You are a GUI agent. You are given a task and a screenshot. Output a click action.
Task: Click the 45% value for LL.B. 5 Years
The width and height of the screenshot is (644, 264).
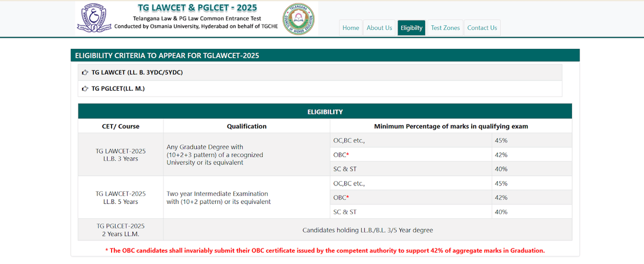532,183
